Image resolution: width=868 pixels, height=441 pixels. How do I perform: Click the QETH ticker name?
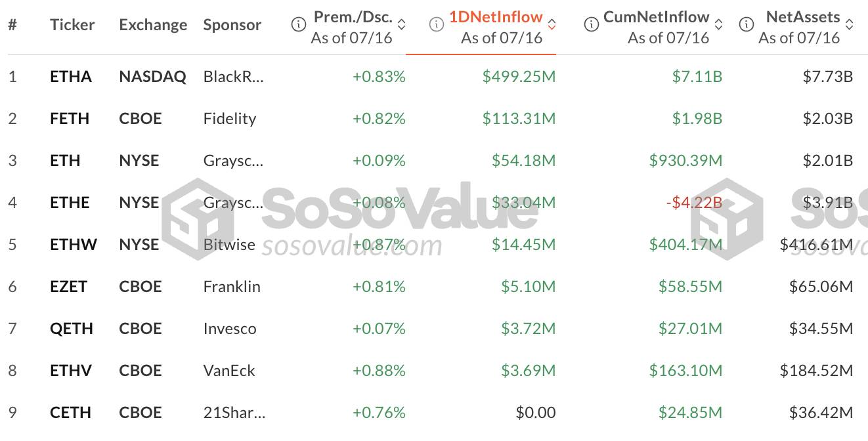pos(72,329)
